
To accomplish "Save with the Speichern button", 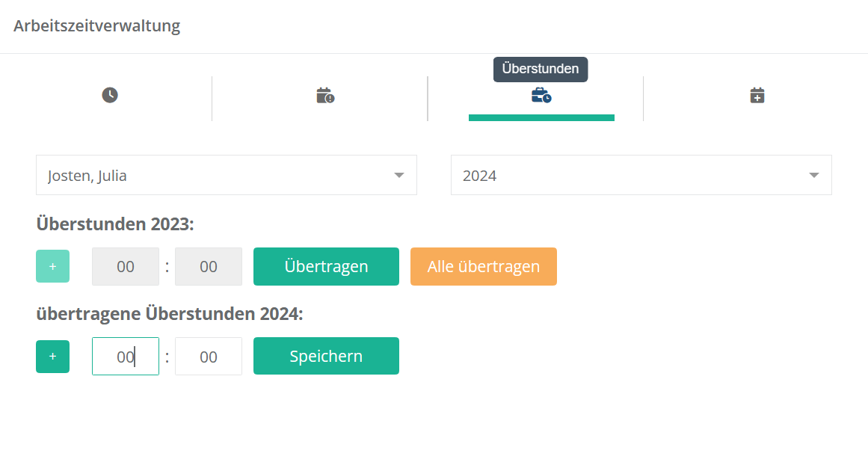I will pyautogui.click(x=326, y=356).
